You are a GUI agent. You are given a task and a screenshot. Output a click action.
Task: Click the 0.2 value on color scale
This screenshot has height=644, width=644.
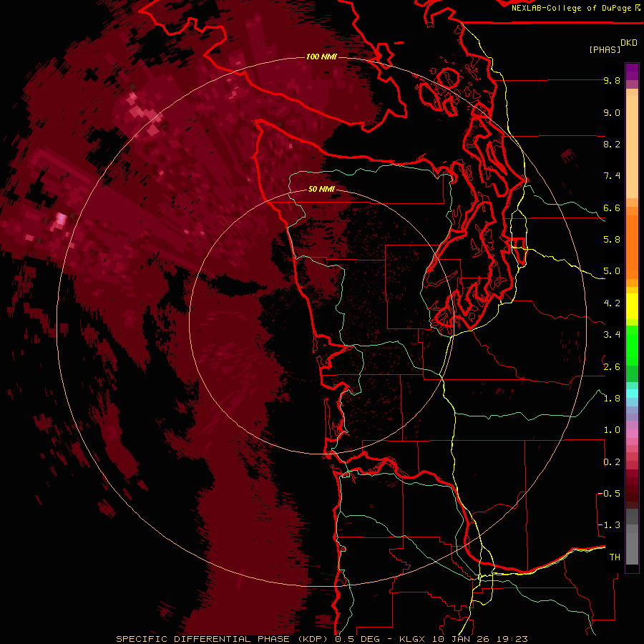[612, 462]
